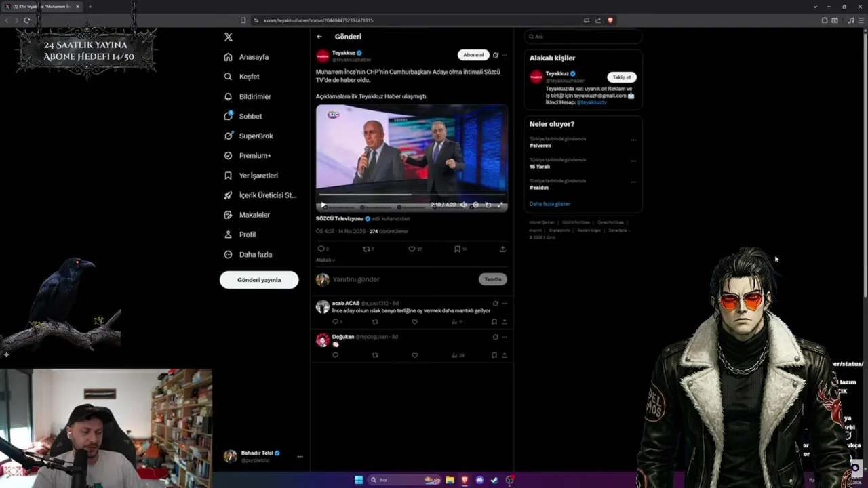
Task: Open options for the 16 Yaralı trend
Action: tap(633, 161)
